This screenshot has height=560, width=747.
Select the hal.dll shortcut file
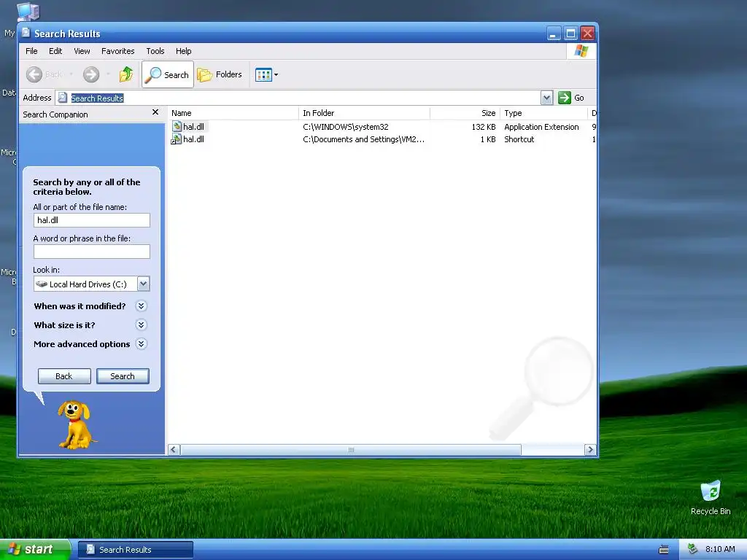point(187,139)
